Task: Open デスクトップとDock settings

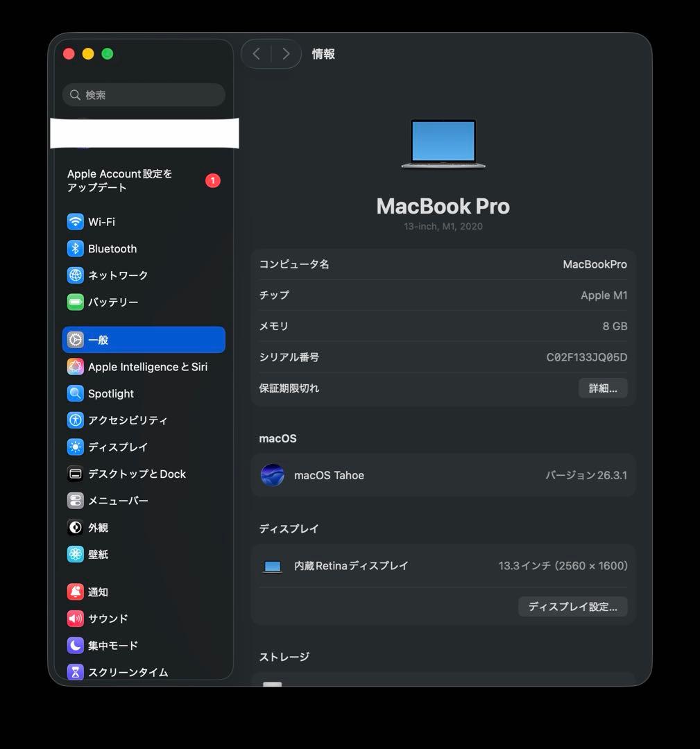Action: pyautogui.click(x=135, y=474)
